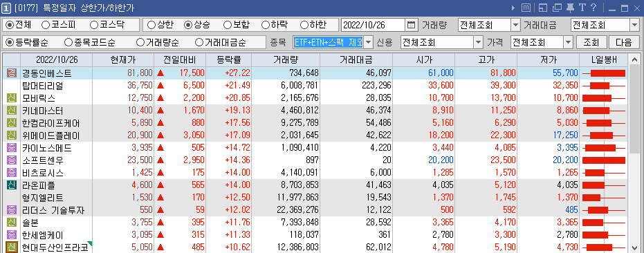
Task: Click the 전일대비 column header
Action: coord(179,59)
